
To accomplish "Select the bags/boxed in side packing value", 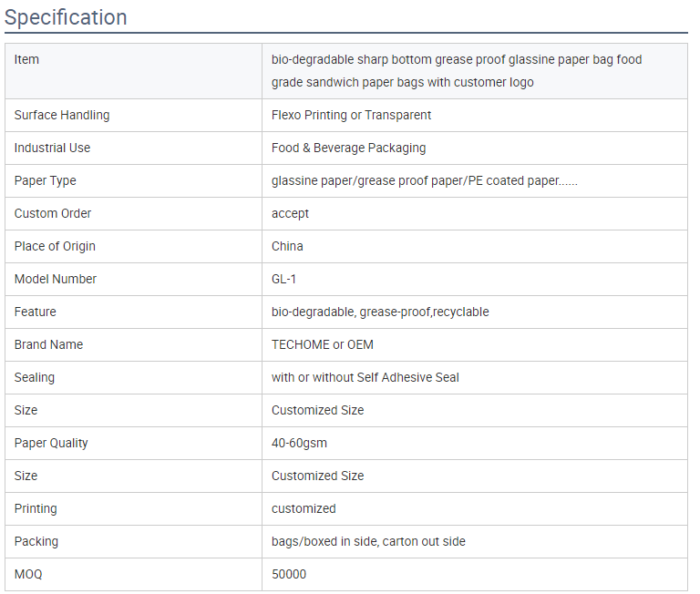I will 368,541.
